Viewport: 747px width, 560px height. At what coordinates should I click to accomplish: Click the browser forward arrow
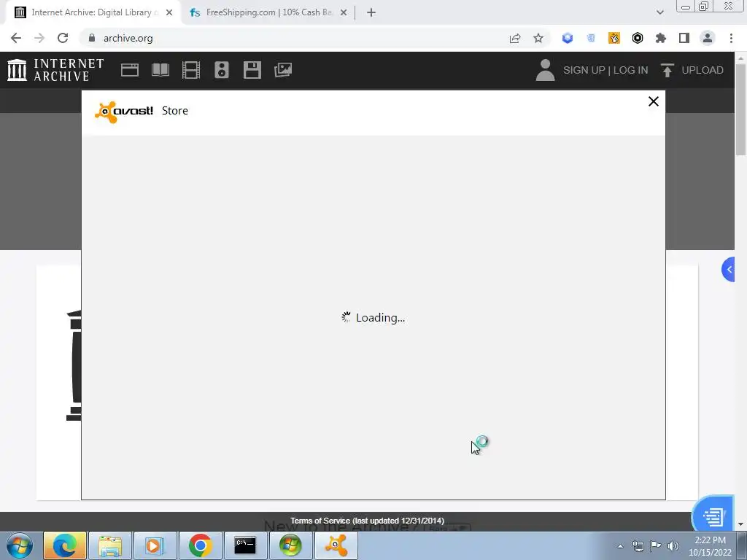point(39,38)
